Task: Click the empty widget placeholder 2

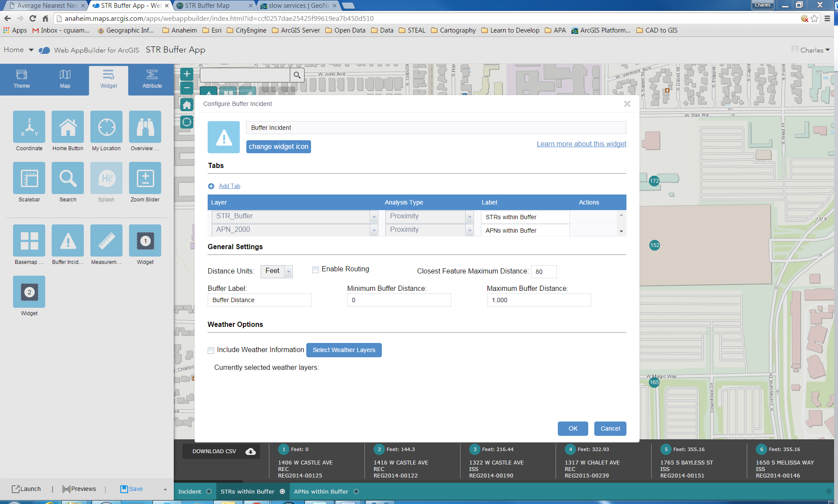Action: [x=29, y=292]
